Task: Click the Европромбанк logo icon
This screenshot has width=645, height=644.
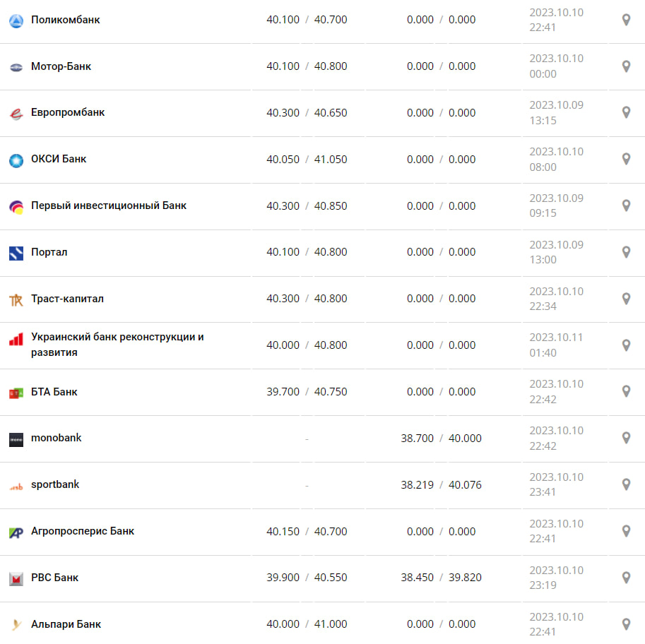Action: pos(16,113)
